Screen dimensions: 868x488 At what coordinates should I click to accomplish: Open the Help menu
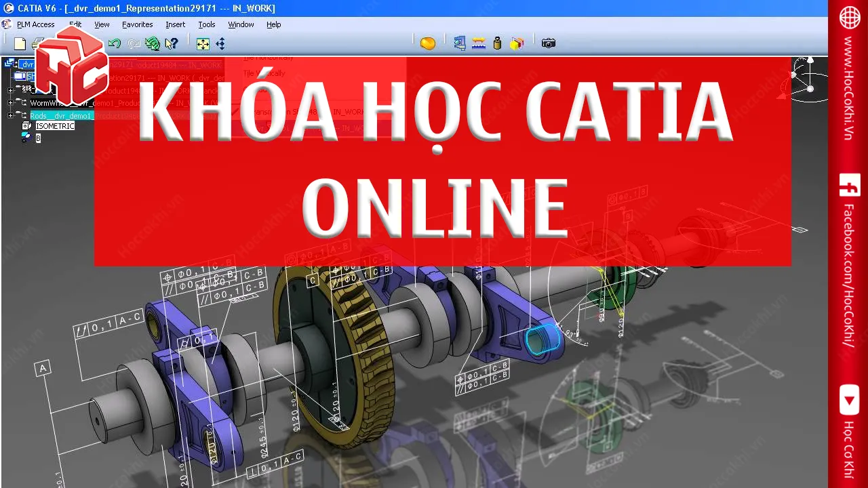pyautogui.click(x=273, y=24)
